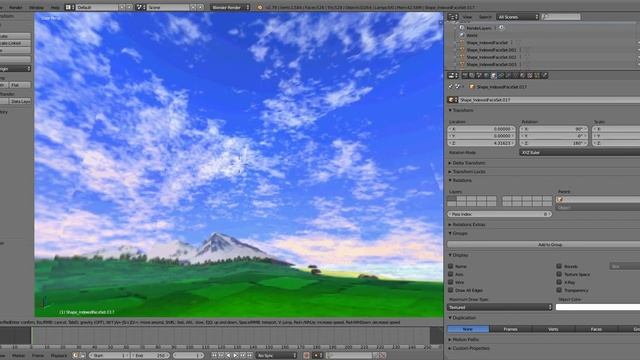Open the Modifiers properties icon
This screenshot has width=640, height=360.
508,76
